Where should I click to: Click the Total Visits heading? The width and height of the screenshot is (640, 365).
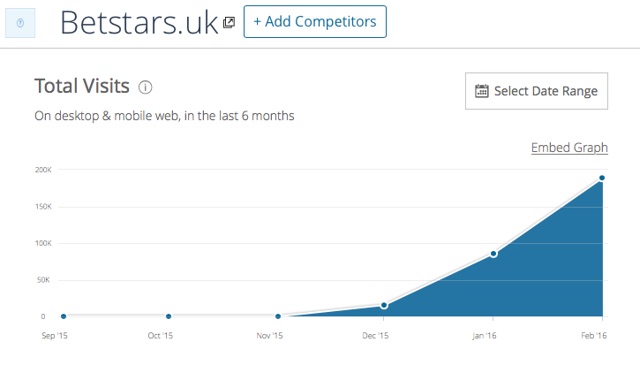82,86
